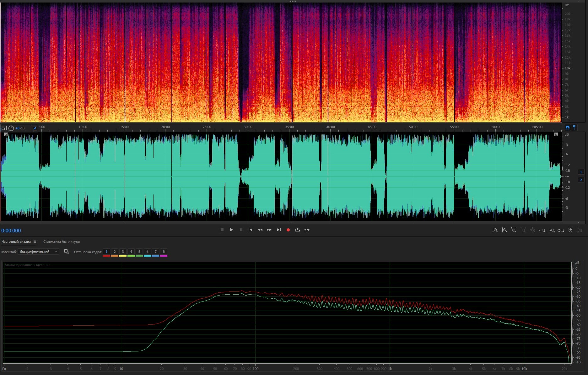The width and height of the screenshot is (588, 375).
Task: Click the last dimmed zoom icon
Action: (x=580, y=230)
